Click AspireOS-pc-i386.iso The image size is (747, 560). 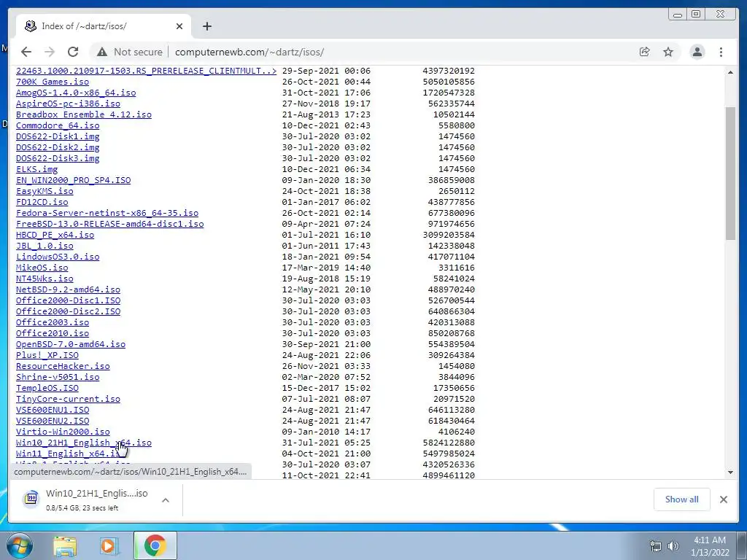click(x=68, y=104)
